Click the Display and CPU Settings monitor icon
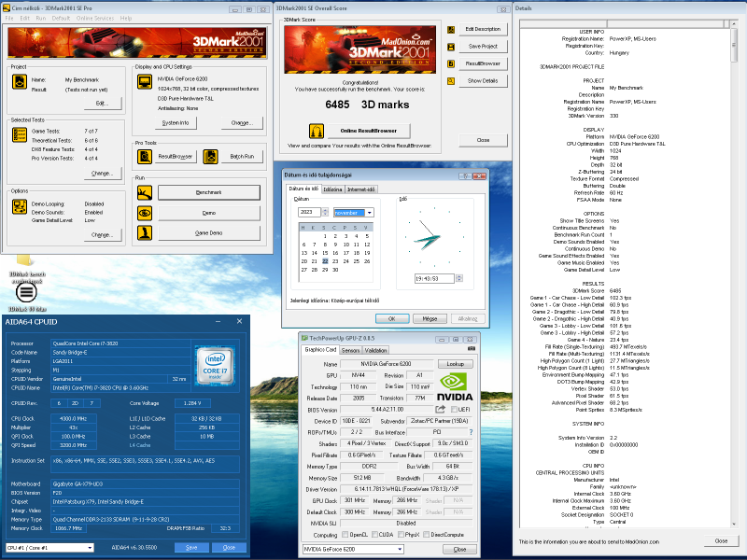The height and width of the screenshot is (560, 747). 145,82
